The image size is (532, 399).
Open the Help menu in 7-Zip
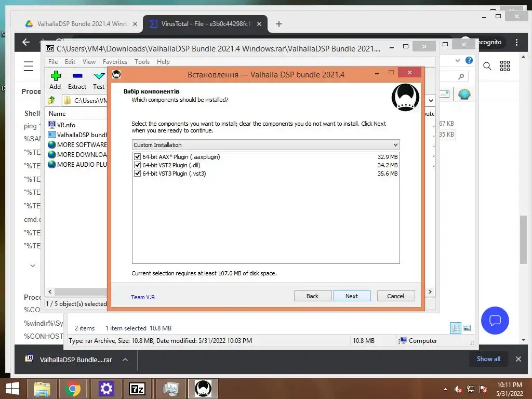pos(163,62)
